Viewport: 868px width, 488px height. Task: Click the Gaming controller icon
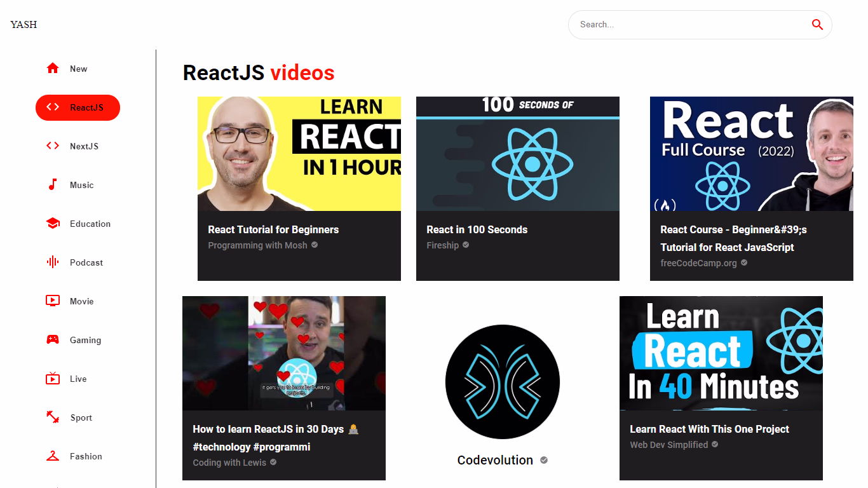tap(53, 340)
